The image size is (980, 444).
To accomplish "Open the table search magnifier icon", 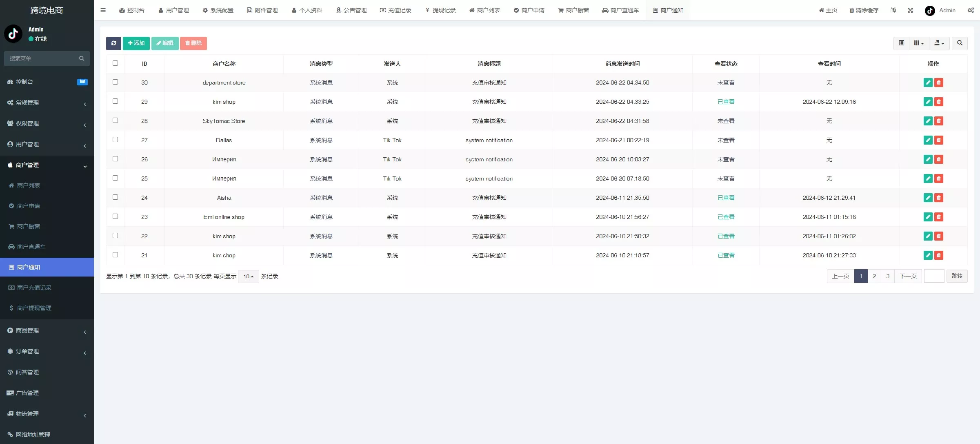I will (960, 43).
